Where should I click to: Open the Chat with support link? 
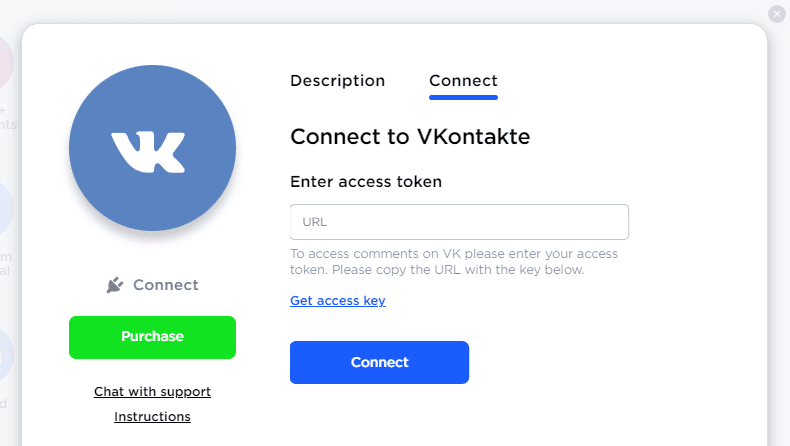152,391
